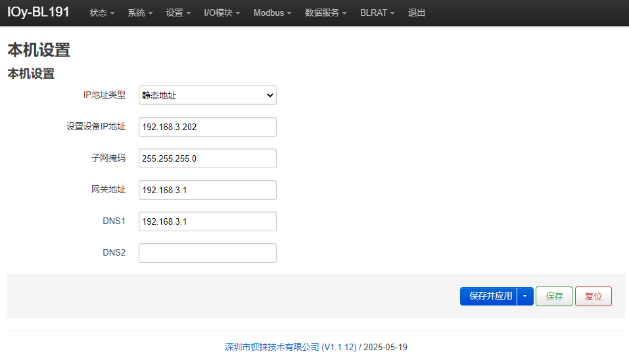
Task: Open the 状态 menu
Action: [x=102, y=13]
